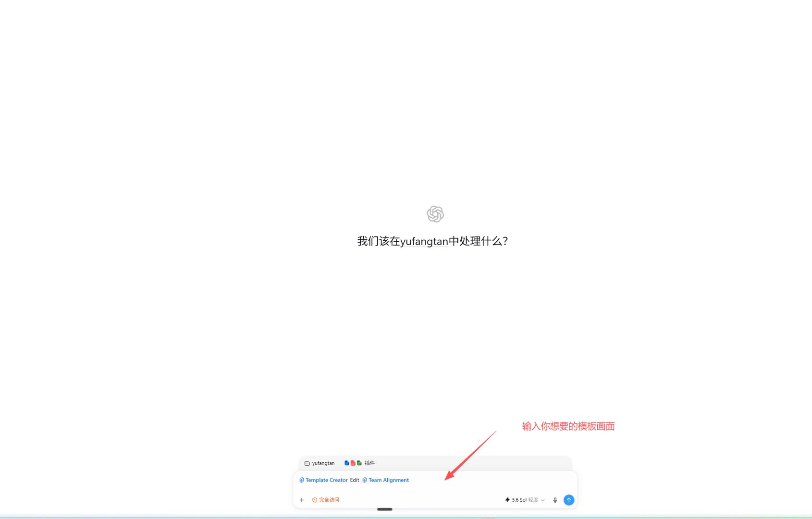This screenshot has height=519, width=812.
Task: Click the microphone dictation icon
Action: (555, 500)
